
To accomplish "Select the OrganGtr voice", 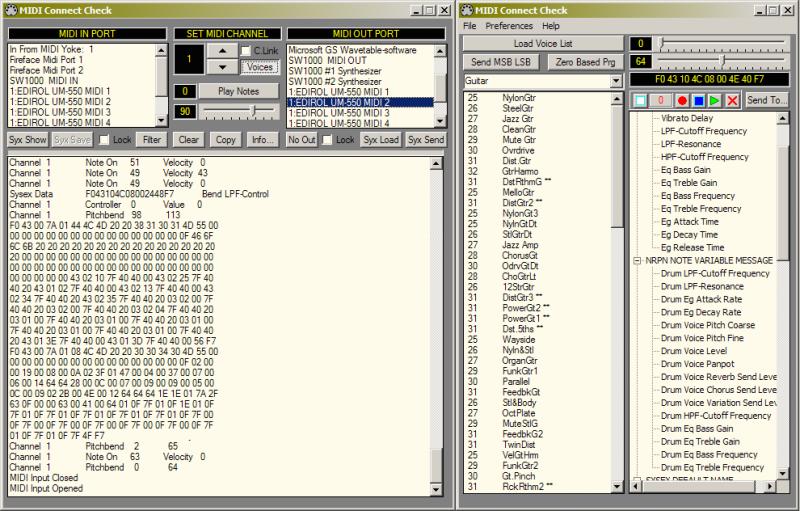I will pos(519,361).
